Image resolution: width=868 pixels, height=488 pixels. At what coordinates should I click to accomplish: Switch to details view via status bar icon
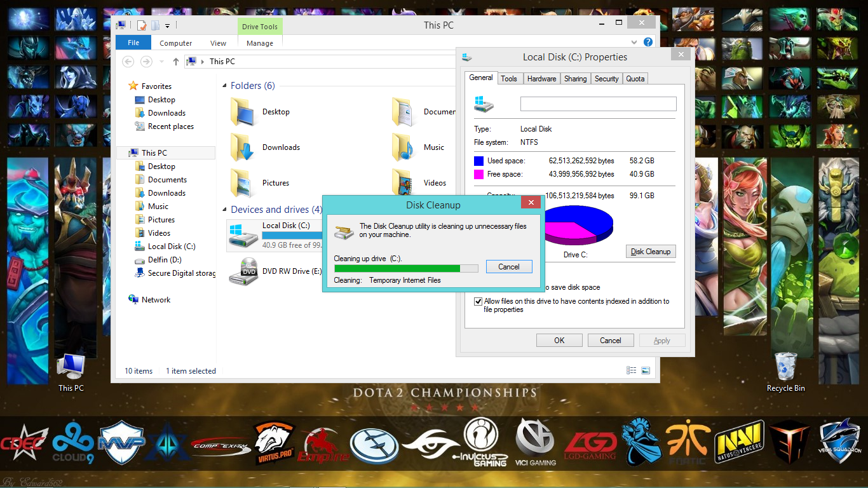pos(631,370)
